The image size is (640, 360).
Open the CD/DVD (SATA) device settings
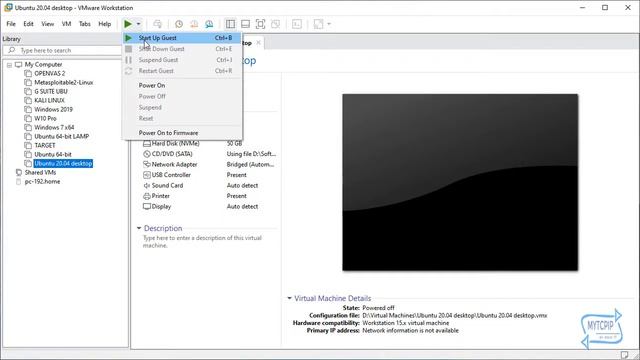(x=172, y=154)
